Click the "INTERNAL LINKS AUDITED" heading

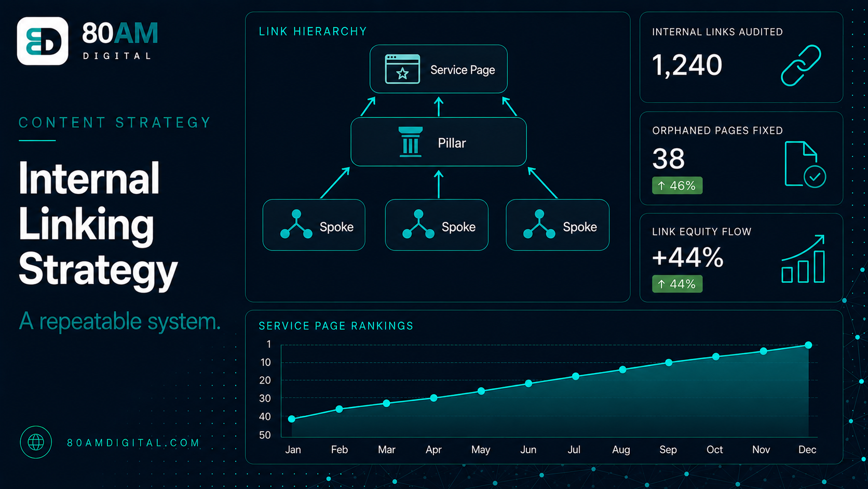(x=717, y=32)
